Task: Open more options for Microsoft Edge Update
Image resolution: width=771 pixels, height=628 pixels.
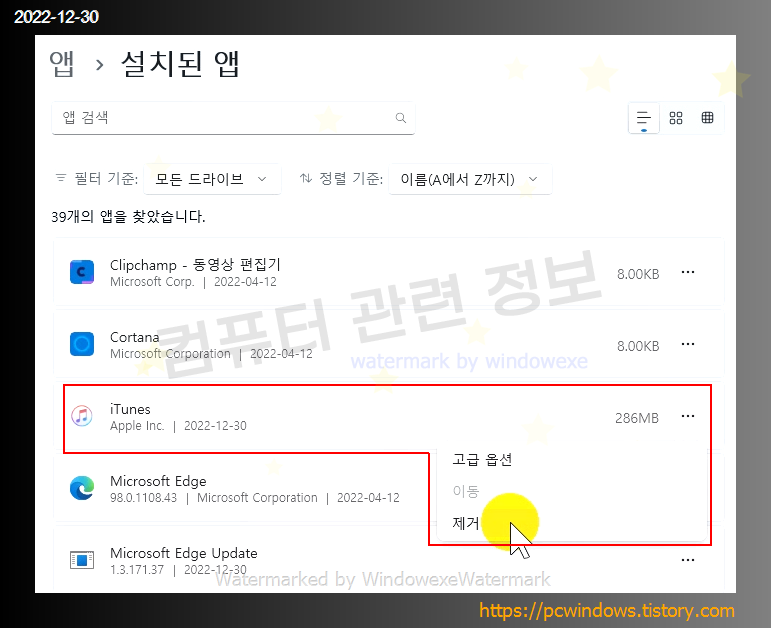Action: 688,560
